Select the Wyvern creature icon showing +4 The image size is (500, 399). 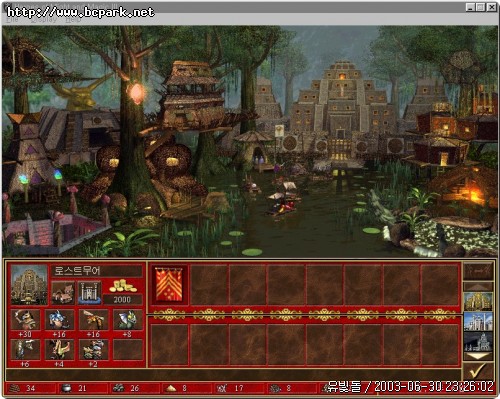click(59, 350)
